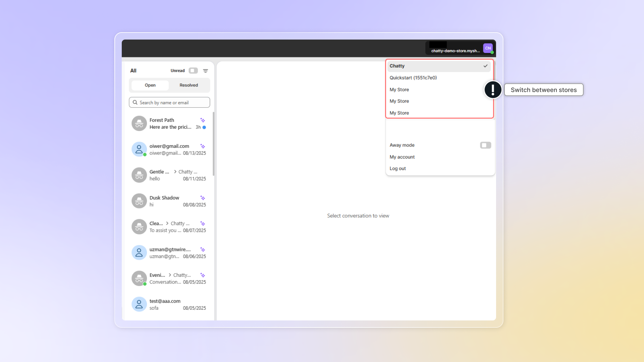Focus the Search by name or email field

point(173,103)
